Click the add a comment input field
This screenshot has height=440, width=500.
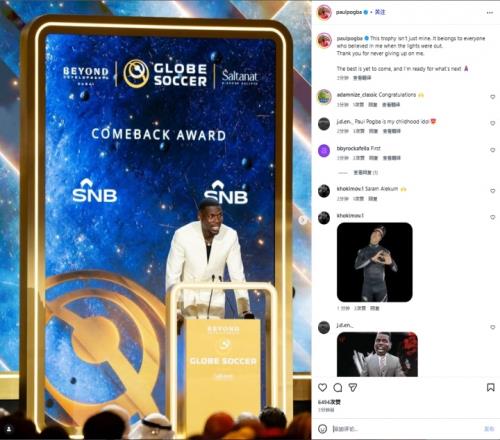(x=405, y=429)
